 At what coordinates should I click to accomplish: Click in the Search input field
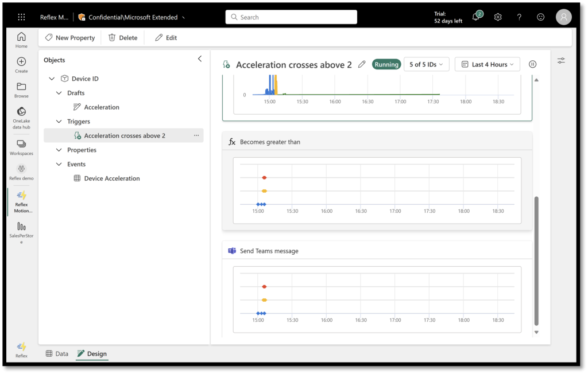tap(291, 17)
